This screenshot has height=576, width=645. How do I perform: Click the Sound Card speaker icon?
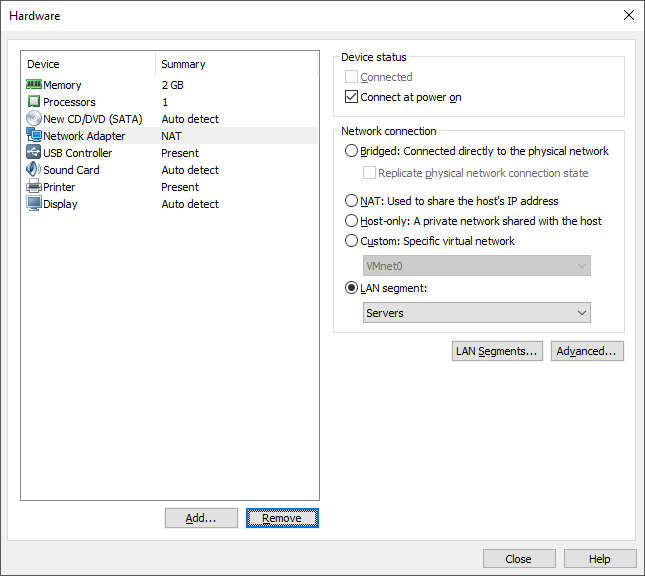[34, 169]
